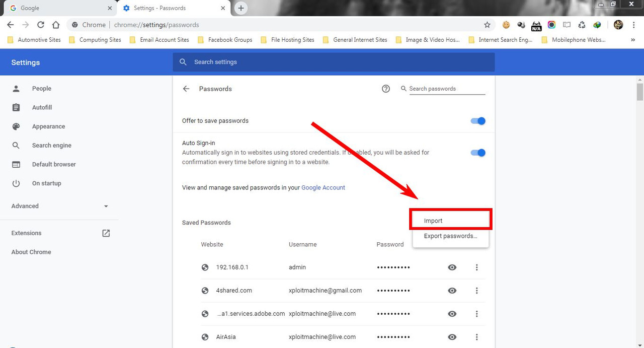Show password for AirAsia
The image size is (644, 348).
(452, 337)
